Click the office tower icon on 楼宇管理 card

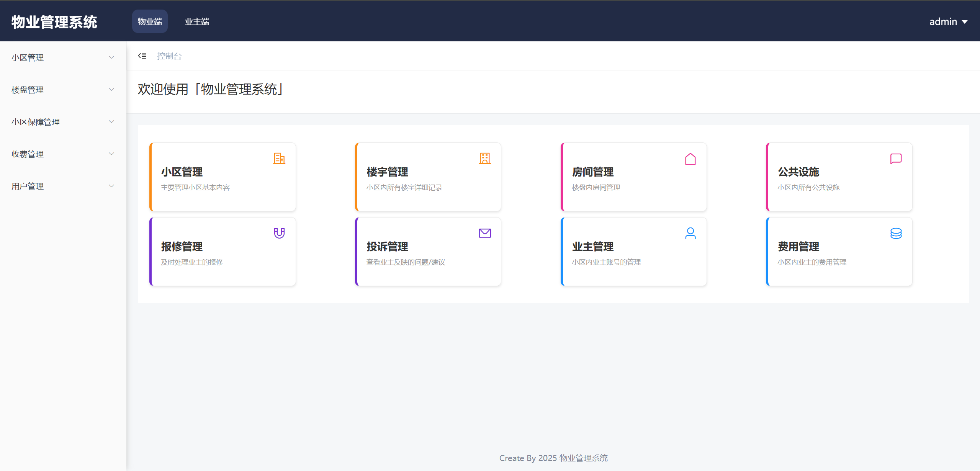485,158
